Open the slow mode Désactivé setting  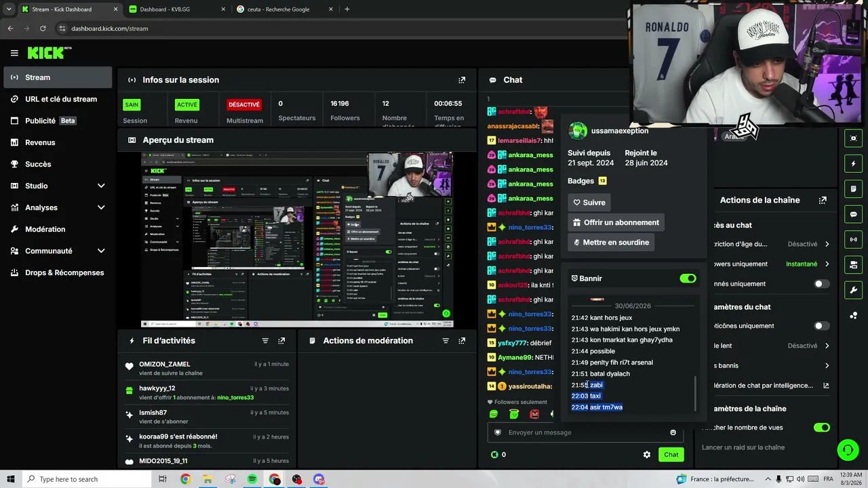[808, 346]
